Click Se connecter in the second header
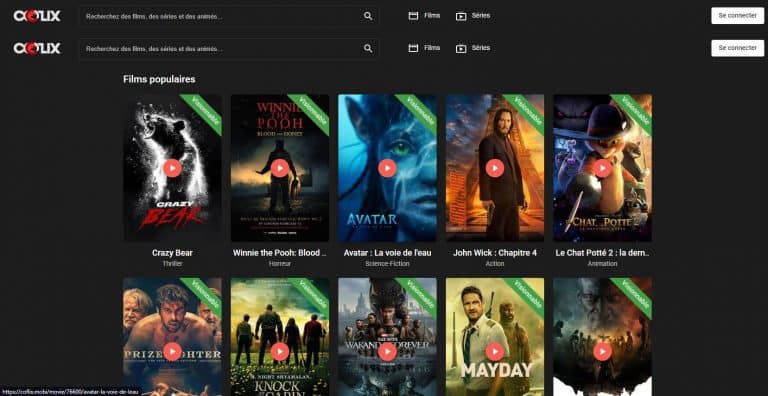 pyautogui.click(x=737, y=48)
